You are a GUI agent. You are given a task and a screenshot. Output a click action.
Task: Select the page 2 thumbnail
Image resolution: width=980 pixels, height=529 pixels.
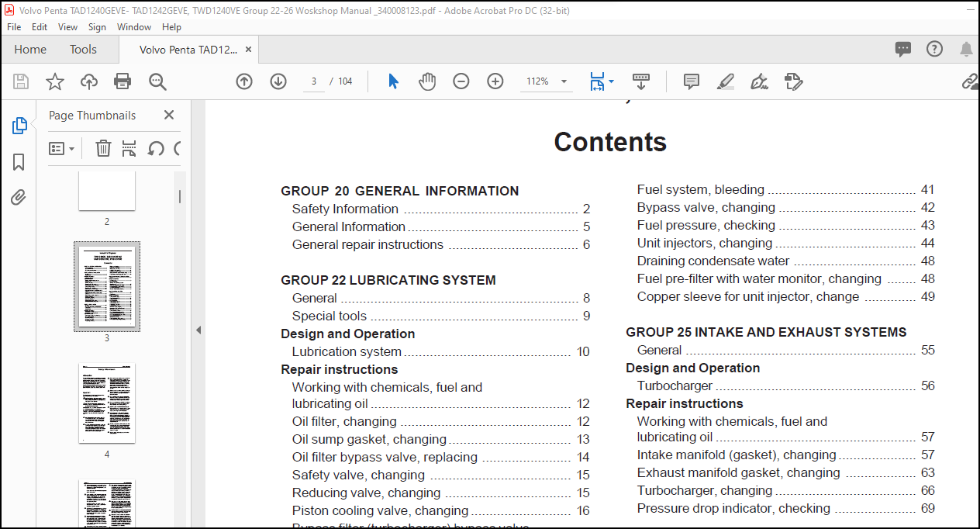(x=107, y=191)
